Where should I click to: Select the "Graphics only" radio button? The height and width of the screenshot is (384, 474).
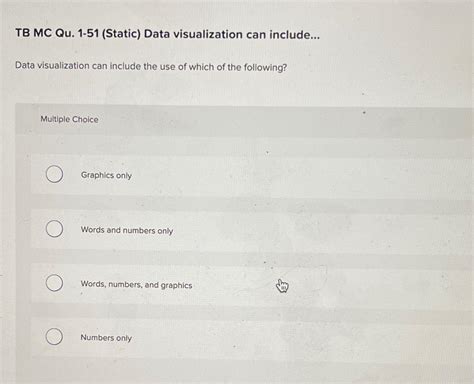pyautogui.click(x=54, y=174)
